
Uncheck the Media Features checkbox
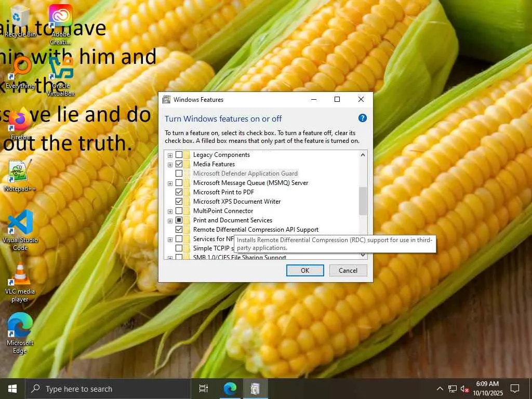point(179,164)
